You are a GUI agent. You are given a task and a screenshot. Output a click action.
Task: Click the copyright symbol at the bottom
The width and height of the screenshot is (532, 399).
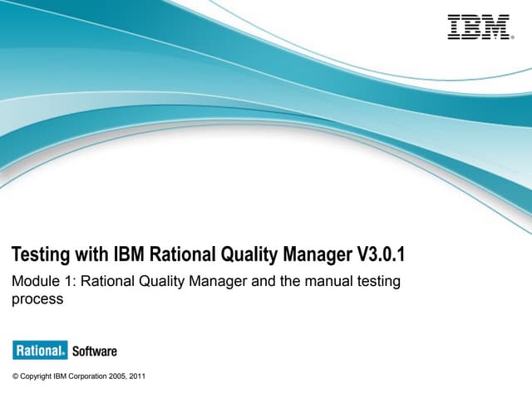15,377
